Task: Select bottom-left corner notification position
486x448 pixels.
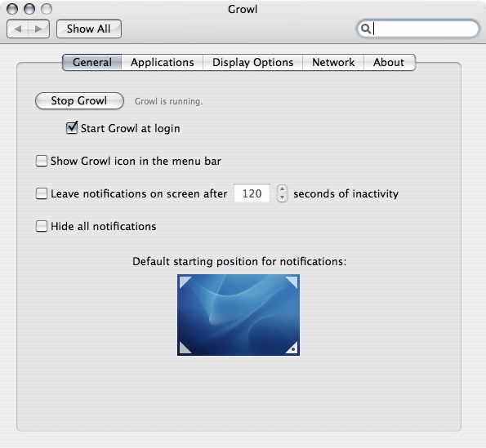Action: (x=185, y=348)
